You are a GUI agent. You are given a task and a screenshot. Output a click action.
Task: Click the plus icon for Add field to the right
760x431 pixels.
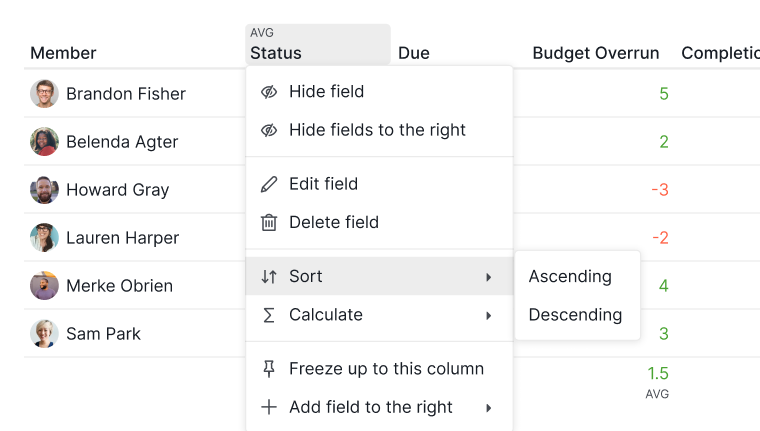(x=269, y=407)
